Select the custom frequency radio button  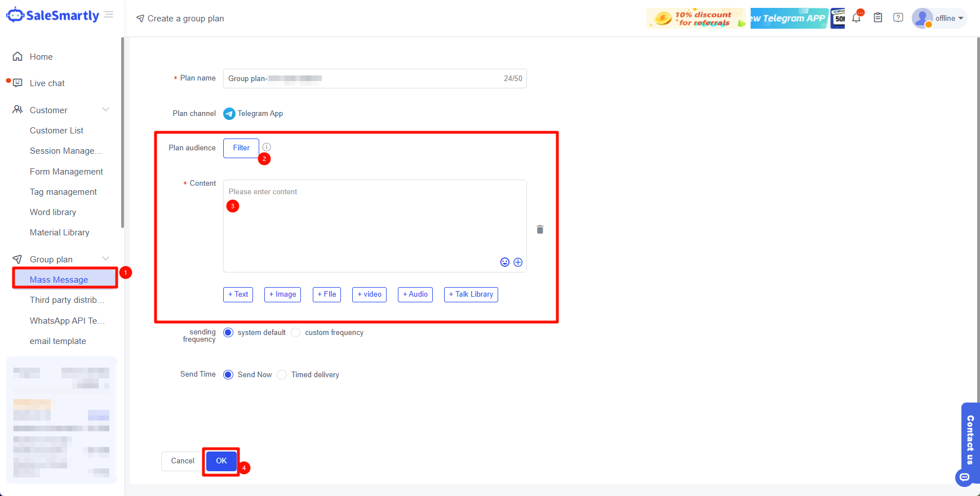[296, 333]
